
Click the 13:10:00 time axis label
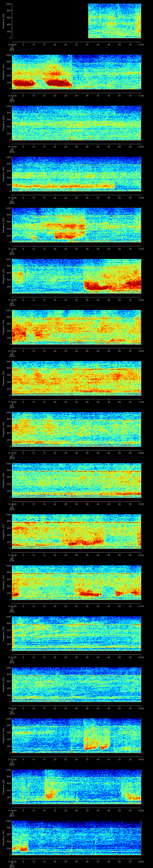coord(12,96)
